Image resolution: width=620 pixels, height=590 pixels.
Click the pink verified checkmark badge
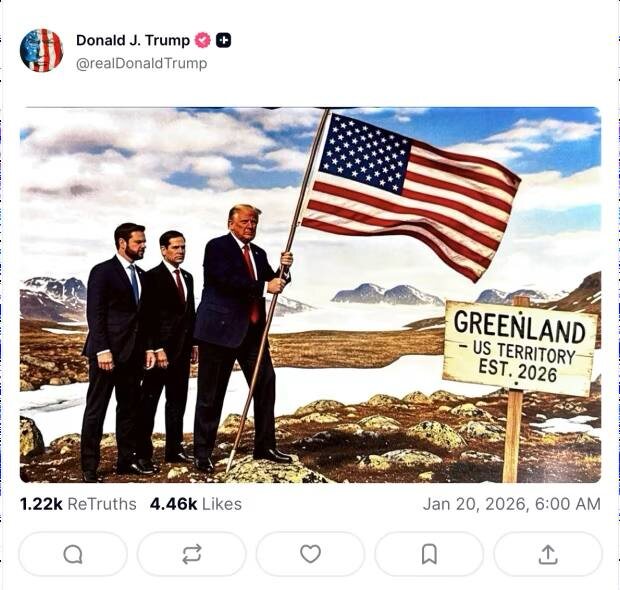tap(202, 40)
